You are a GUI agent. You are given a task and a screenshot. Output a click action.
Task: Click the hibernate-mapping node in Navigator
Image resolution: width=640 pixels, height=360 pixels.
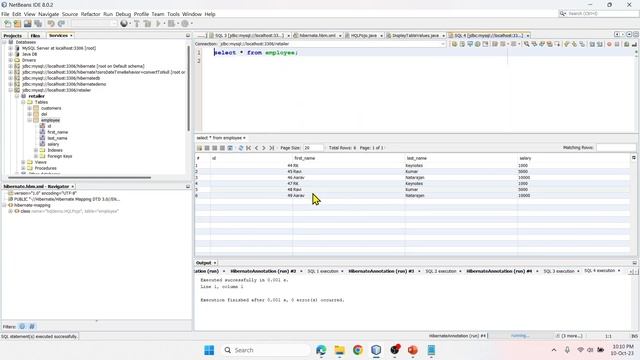(32, 205)
